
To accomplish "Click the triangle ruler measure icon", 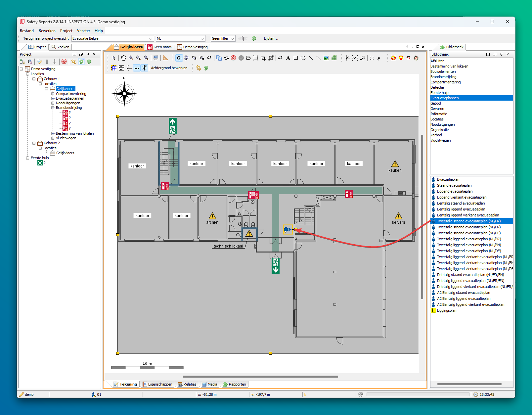I will 165,58.
